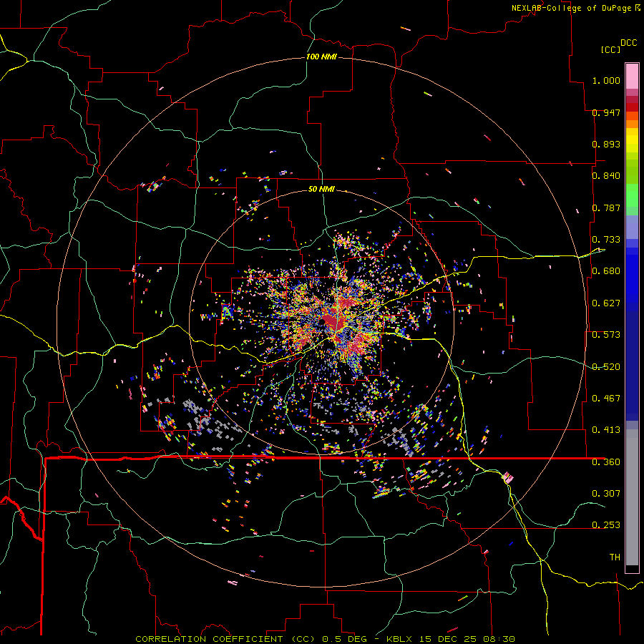Click the TH threshold label

[x=615, y=557]
